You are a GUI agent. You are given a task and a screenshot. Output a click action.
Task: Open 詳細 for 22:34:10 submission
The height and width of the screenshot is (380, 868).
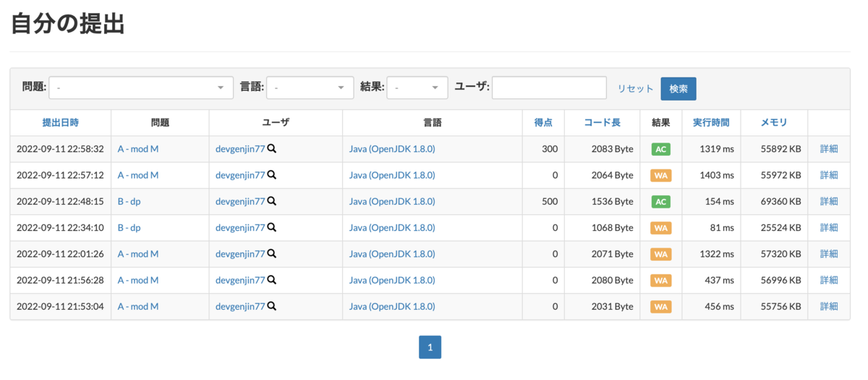pos(829,227)
